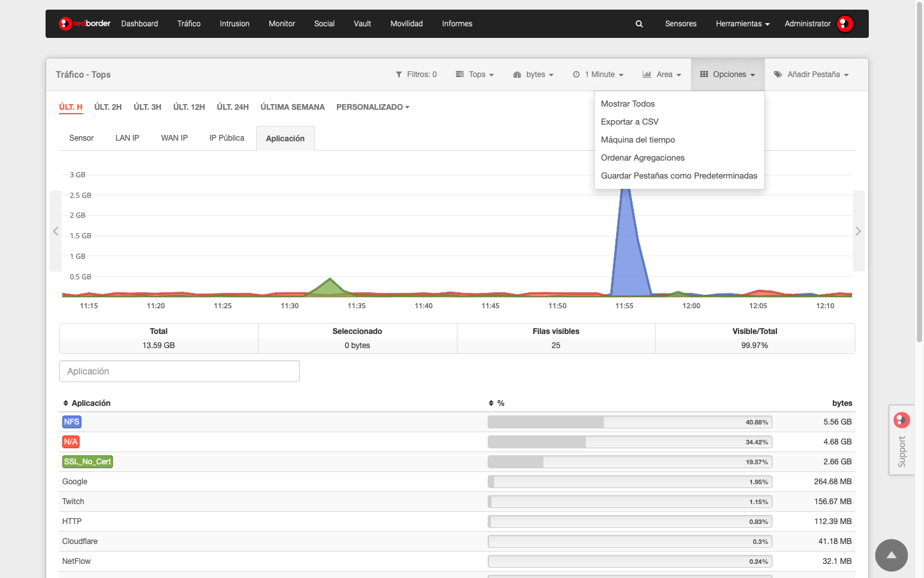Open the search magnifier icon
Viewport: 924px width, 578px height.
click(x=639, y=24)
